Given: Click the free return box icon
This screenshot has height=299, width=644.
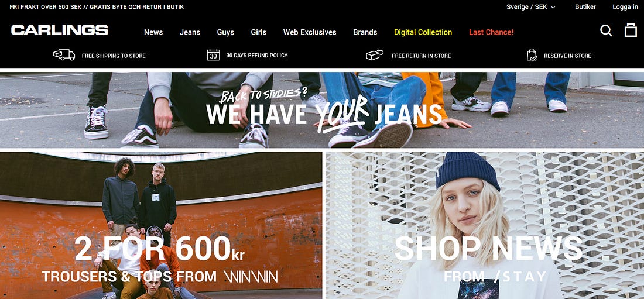Looking at the screenshot, I should tap(375, 55).
